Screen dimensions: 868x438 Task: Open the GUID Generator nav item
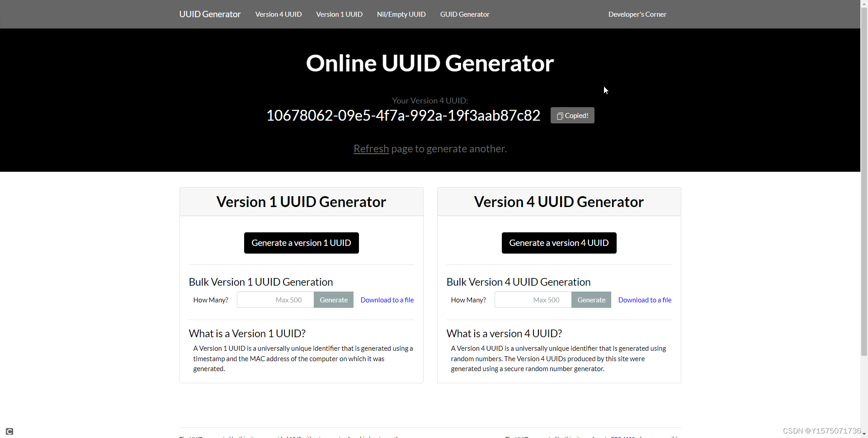[x=465, y=14]
